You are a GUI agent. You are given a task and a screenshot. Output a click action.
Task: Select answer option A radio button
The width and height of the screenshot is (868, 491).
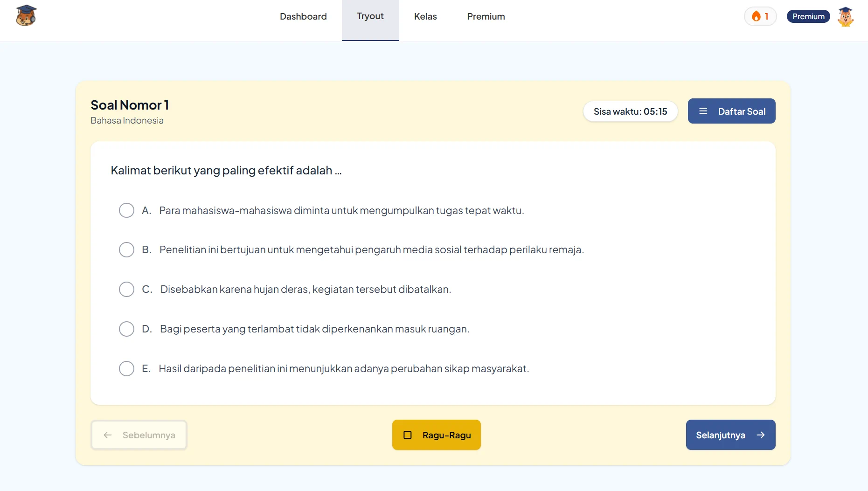126,210
